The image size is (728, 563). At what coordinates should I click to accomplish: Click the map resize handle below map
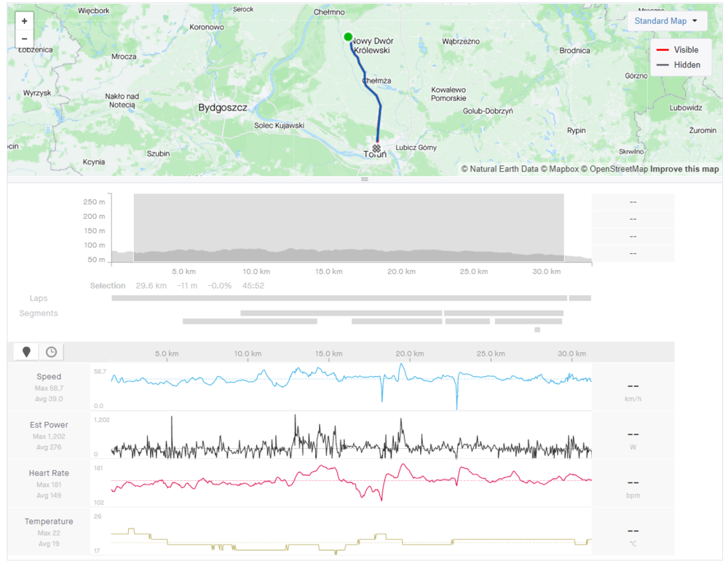(365, 179)
